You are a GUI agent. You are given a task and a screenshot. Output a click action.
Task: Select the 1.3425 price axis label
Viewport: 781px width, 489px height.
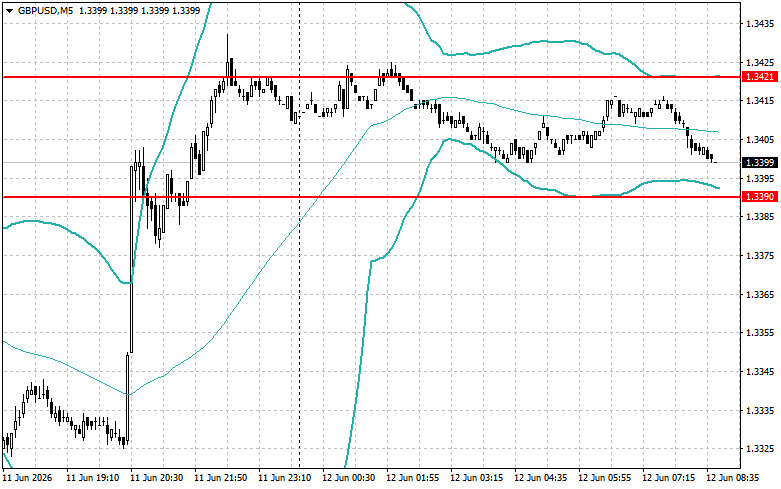[760, 62]
